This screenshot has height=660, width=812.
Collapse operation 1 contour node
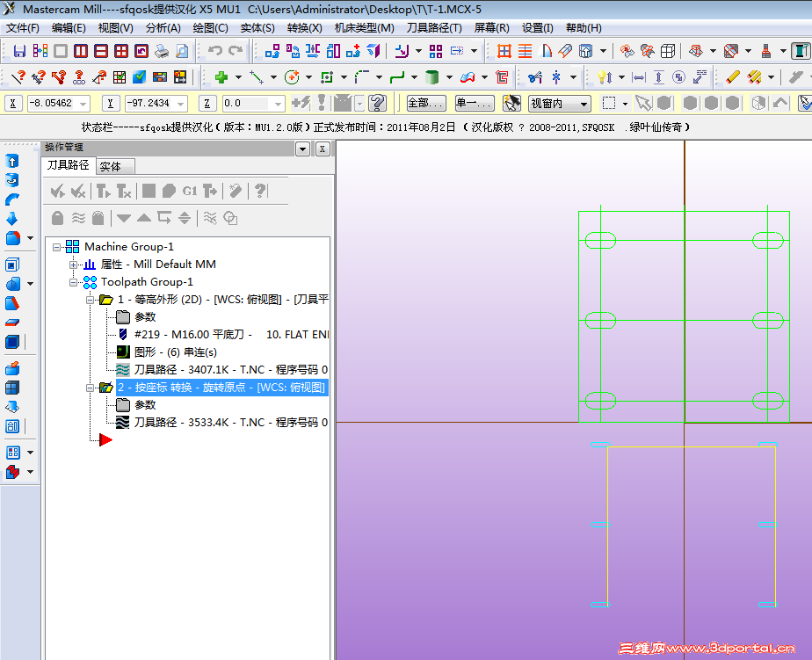pyautogui.click(x=90, y=301)
